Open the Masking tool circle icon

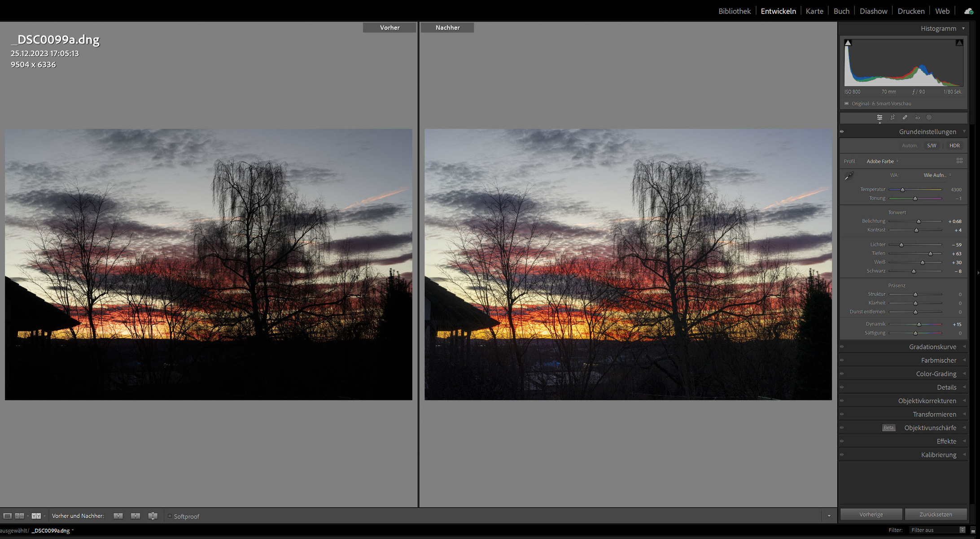(929, 117)
